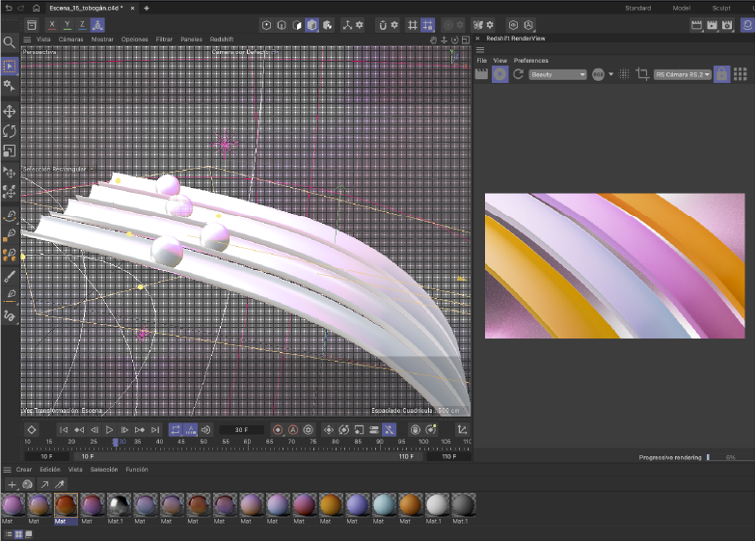
Task: Open the RS Cámara camera dropdown
Action: 682,74
